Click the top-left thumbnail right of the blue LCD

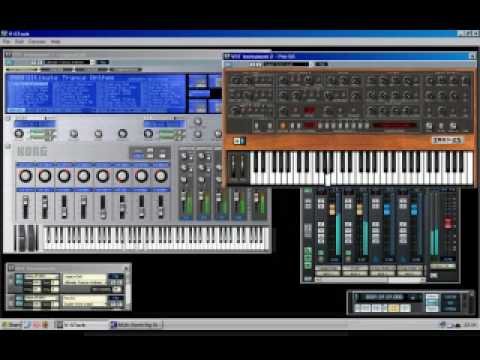point(198,81)
